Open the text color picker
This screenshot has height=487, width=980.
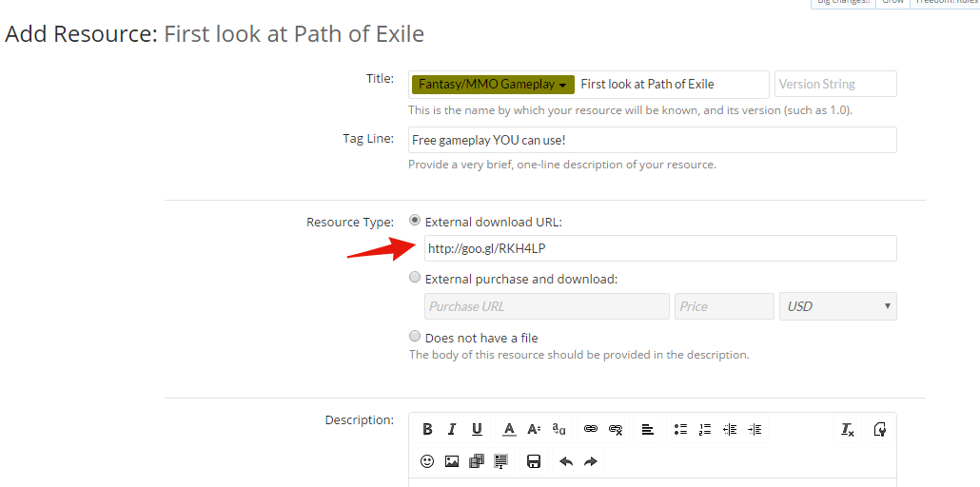click(509, 429)
